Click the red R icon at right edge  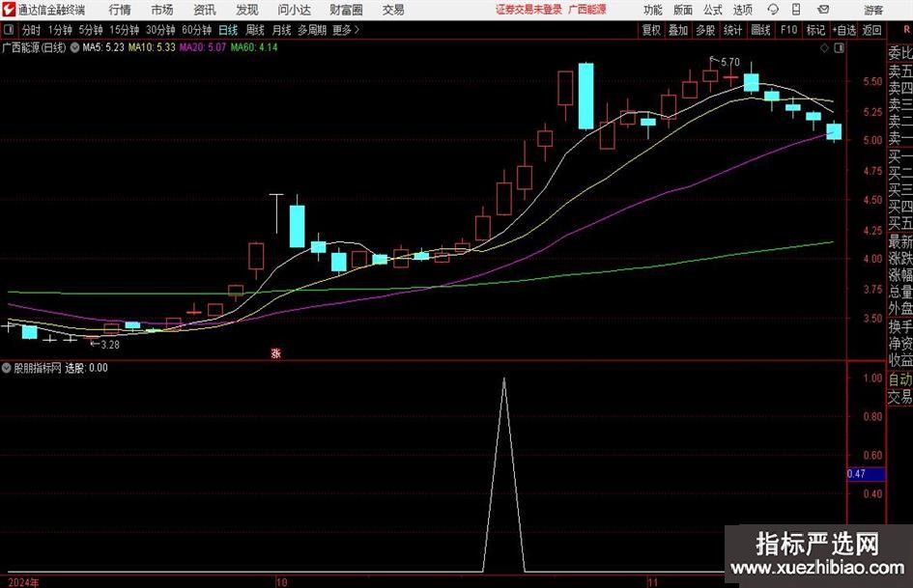[x=906, y=30]
